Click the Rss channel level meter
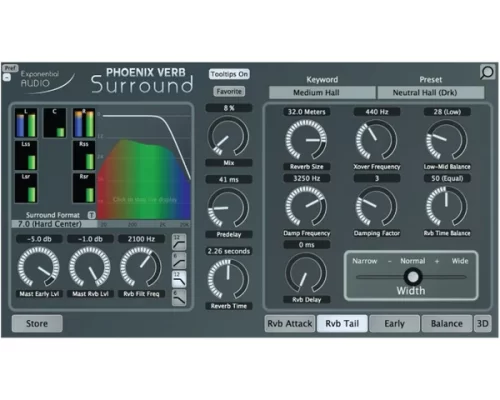Image resolution: width=500 pixels, height=400 pixels. tap(84, 155)
